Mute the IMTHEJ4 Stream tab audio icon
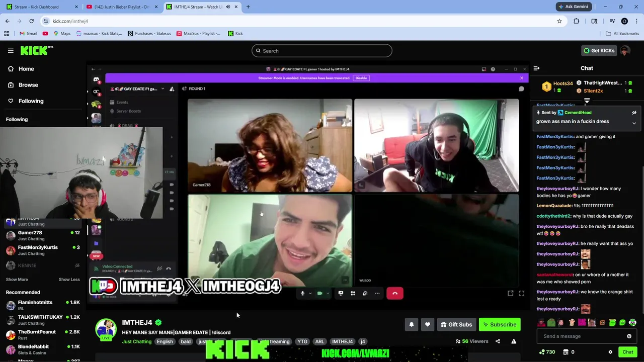Image resolution: width=644 pixels, height=362 pixels. (x=228, y=7)
